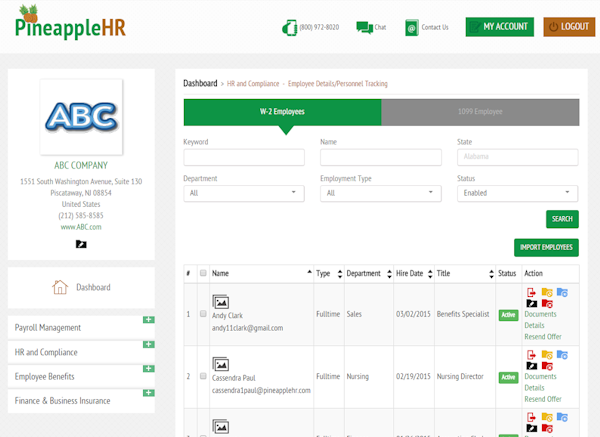
Task: Click the Active status badge for Andy Clark
Action: (x=508, y=315)
